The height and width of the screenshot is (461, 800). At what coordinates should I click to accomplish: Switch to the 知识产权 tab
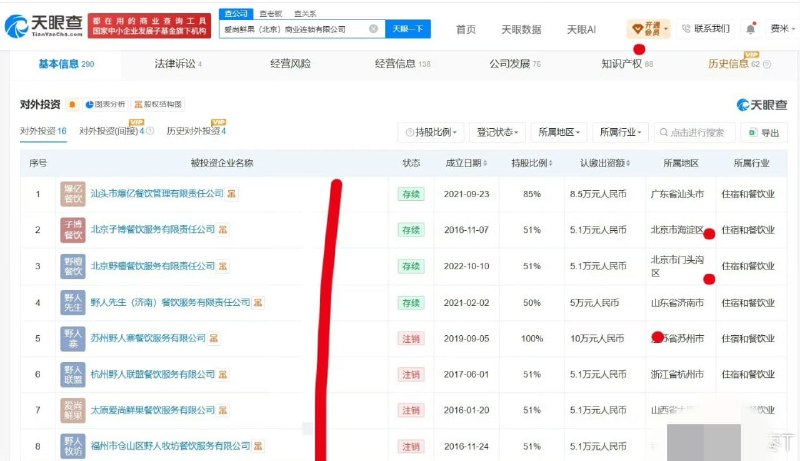627,64
